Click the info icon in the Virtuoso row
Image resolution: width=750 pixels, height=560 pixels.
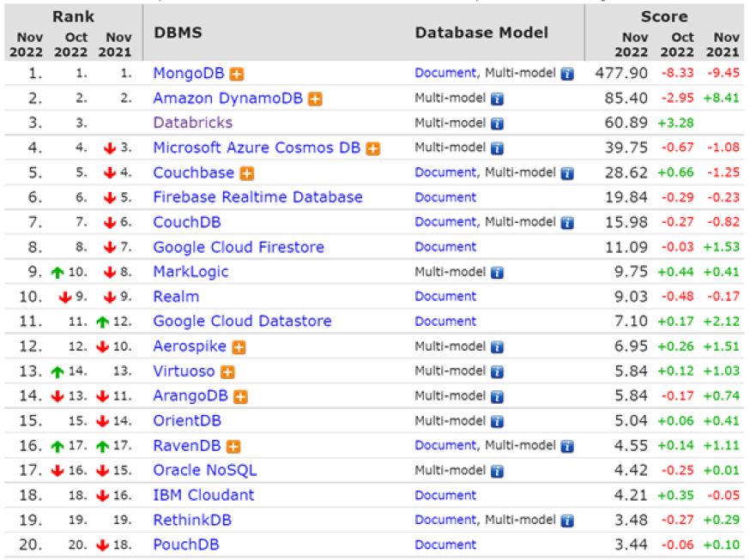coord(497,372)
